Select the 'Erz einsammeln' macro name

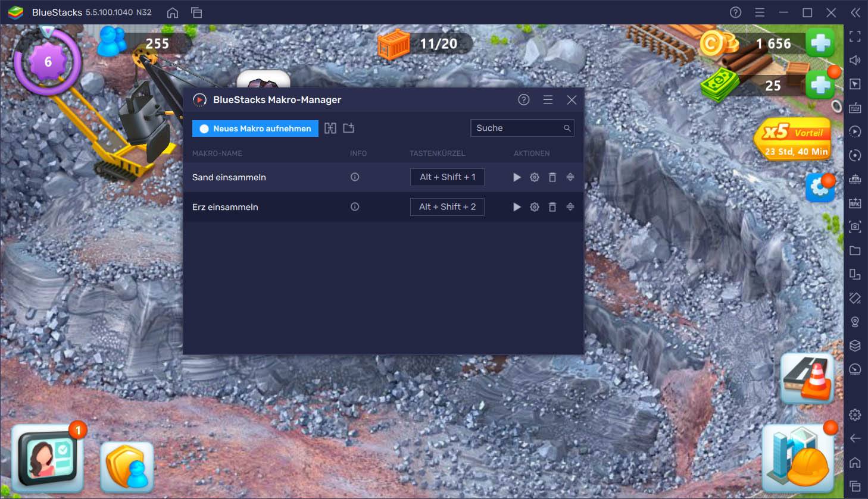225,207
